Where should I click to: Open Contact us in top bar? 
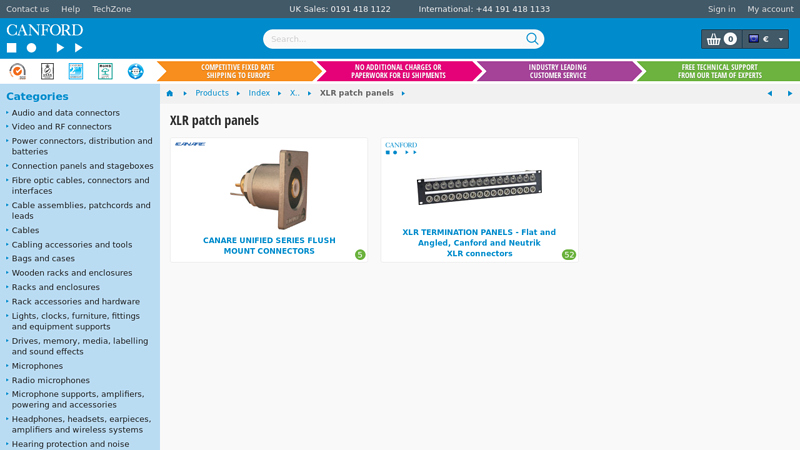coord(28,9)
